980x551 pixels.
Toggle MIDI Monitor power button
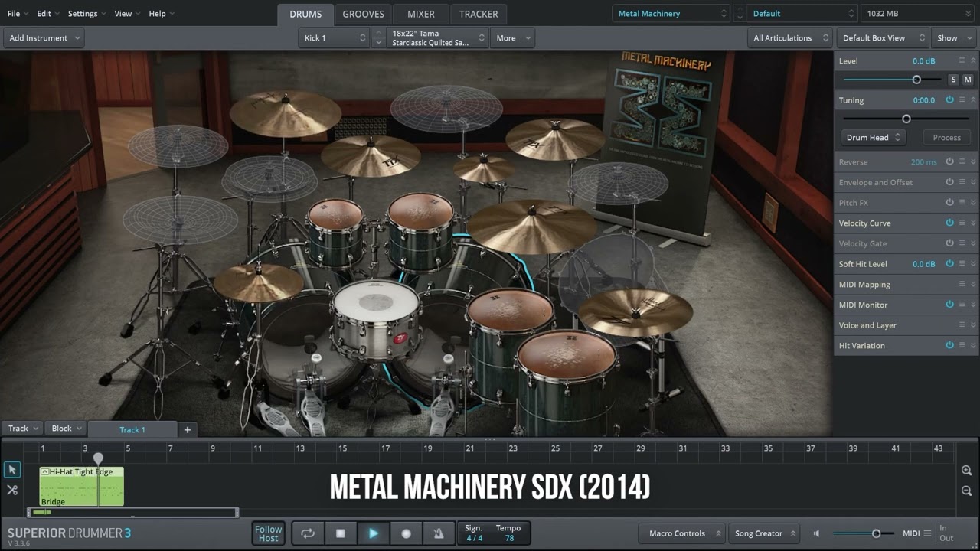click(x=949, y=305)
